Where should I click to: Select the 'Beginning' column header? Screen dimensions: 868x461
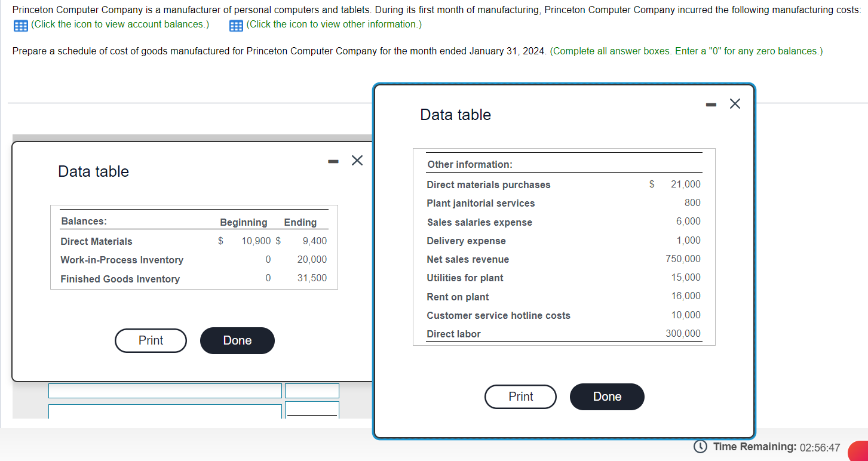(244, 223)
